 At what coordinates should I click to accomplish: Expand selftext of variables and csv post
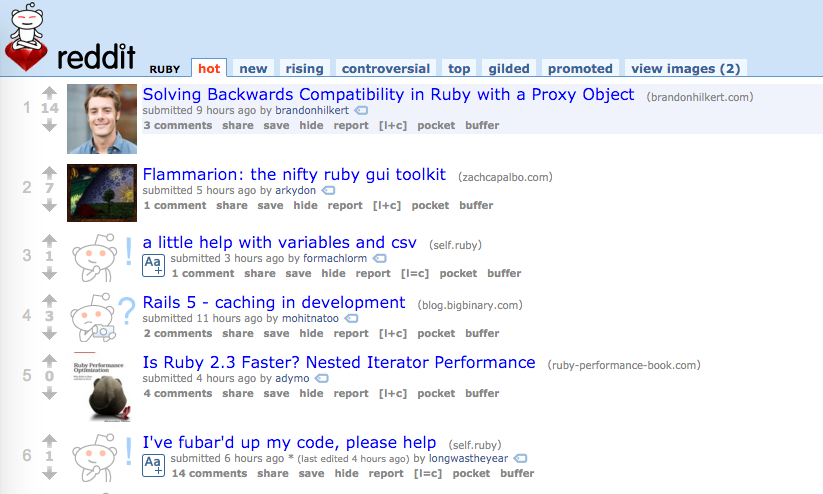153,266
